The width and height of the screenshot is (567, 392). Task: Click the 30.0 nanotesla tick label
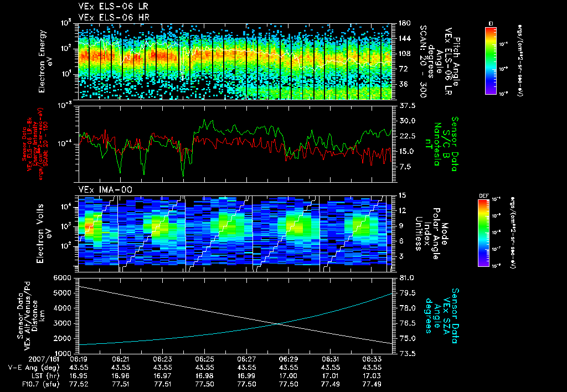coord(407,121)
